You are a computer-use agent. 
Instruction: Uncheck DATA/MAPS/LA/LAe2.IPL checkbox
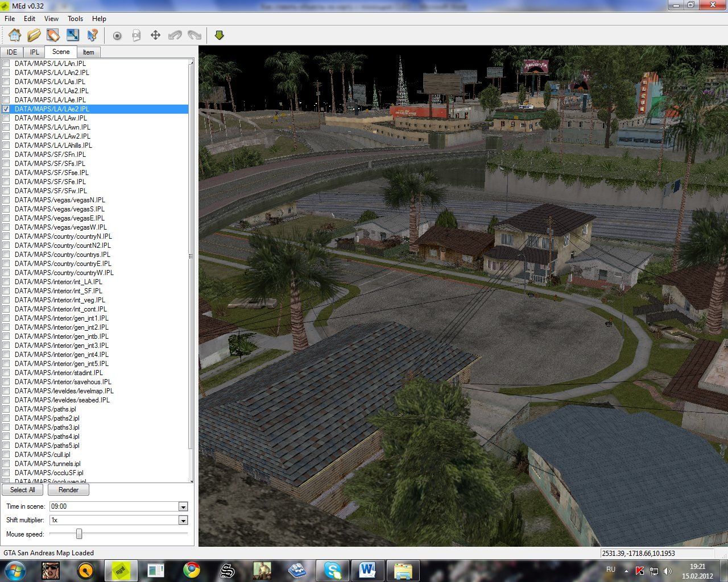(x=6, y=109)
